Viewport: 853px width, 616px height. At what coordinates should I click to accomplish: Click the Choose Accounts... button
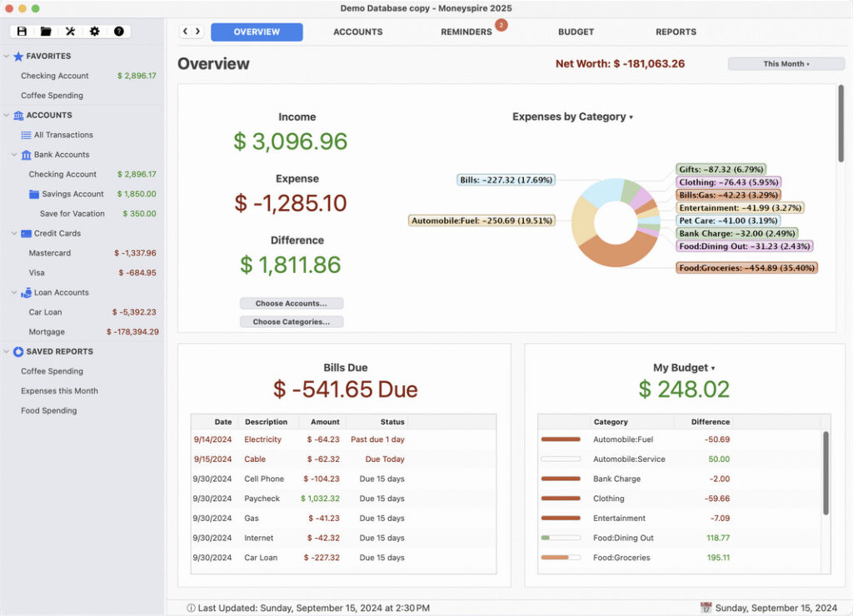click(291, 304)
